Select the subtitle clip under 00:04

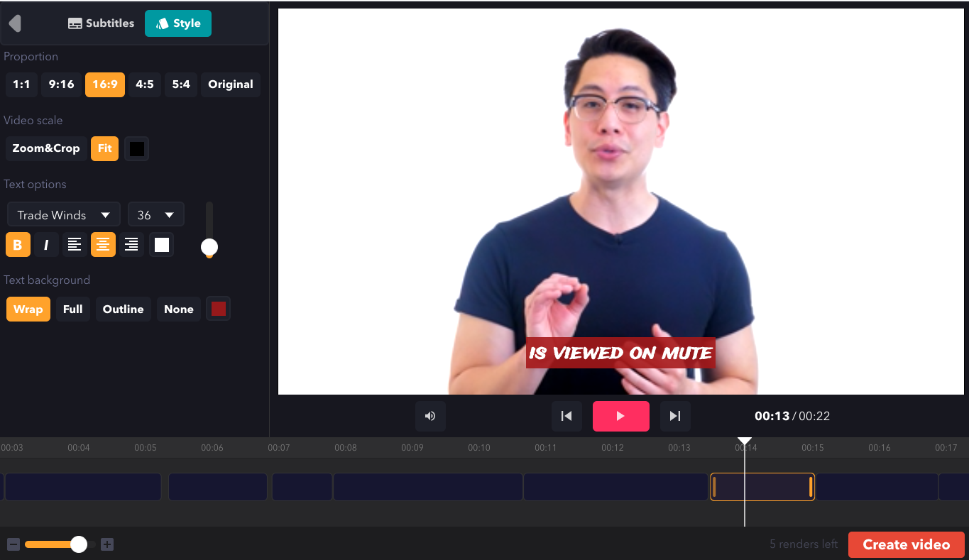point(83,487)
